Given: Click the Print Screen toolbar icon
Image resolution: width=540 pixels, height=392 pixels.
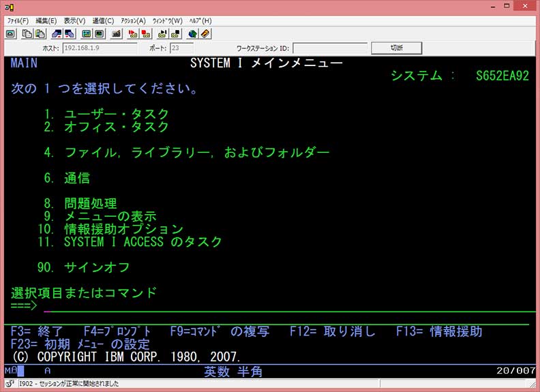Looking at the screenshot, I should tap(11, 33).
